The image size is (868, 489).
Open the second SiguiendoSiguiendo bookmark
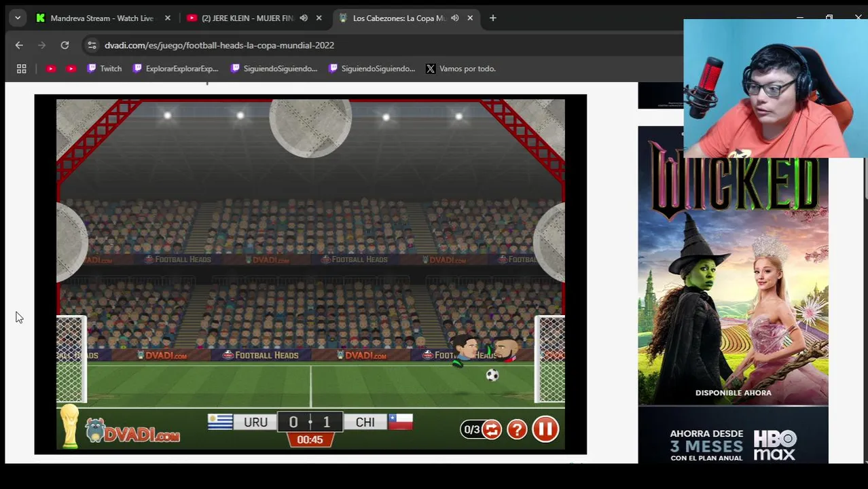point(372,69)
